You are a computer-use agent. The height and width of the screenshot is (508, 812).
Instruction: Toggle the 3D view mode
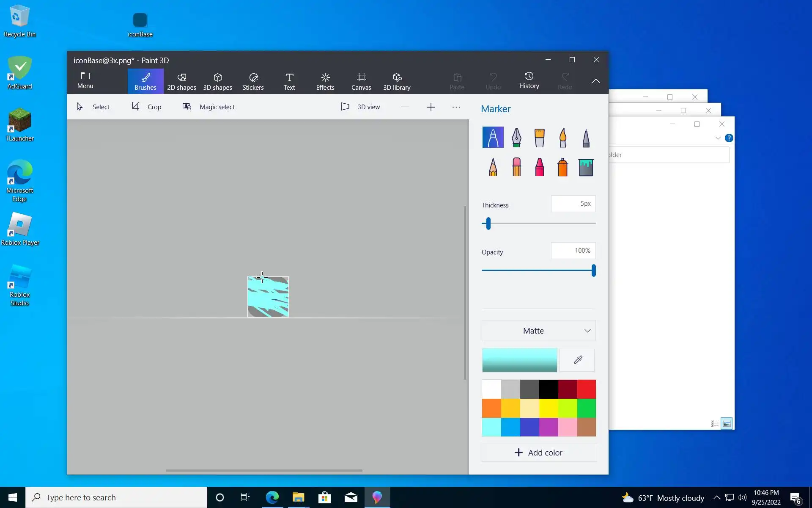click(x=360, y=107)
